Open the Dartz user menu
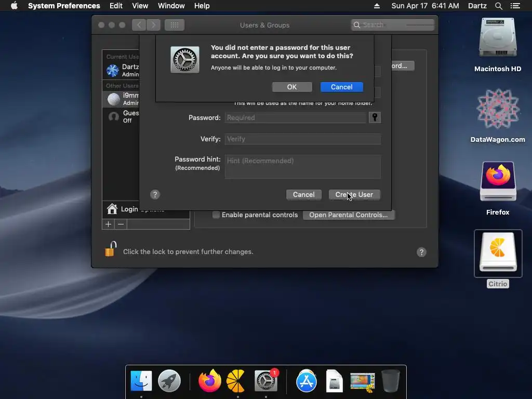Screen dimensions: 532x399 477,6
